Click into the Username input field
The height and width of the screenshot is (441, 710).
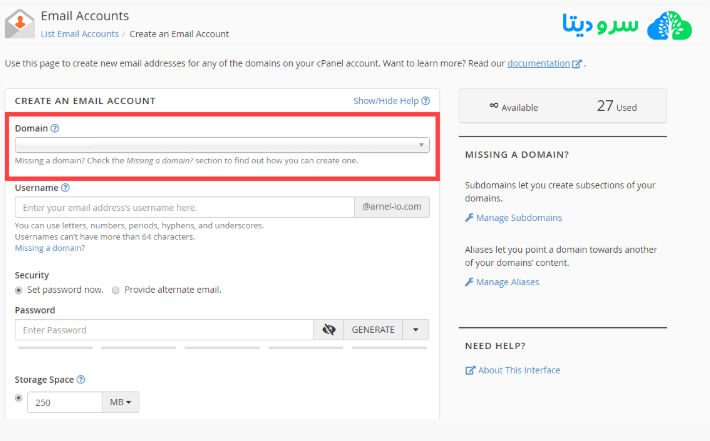tap(184, 208)
